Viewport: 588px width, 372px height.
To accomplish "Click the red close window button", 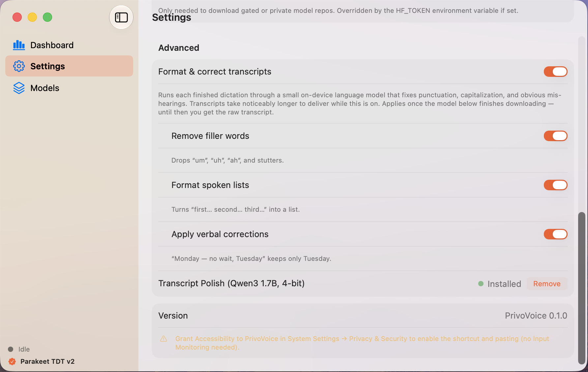I will [x=17, y=17].
